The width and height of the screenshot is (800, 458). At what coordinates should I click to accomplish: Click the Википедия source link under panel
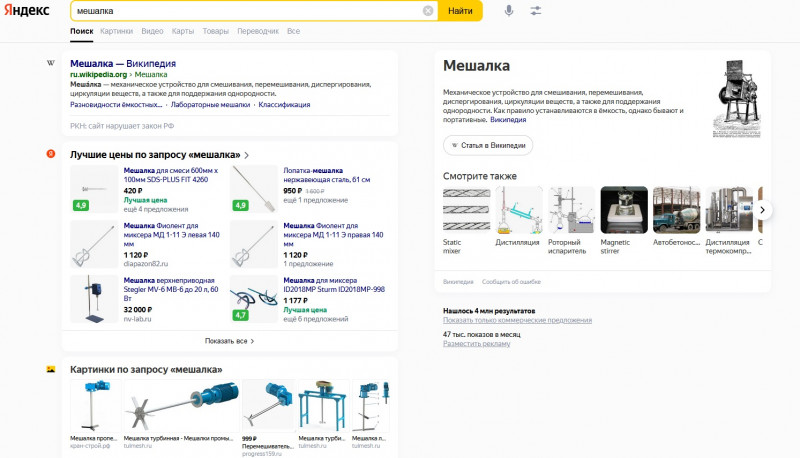point(458,282)
